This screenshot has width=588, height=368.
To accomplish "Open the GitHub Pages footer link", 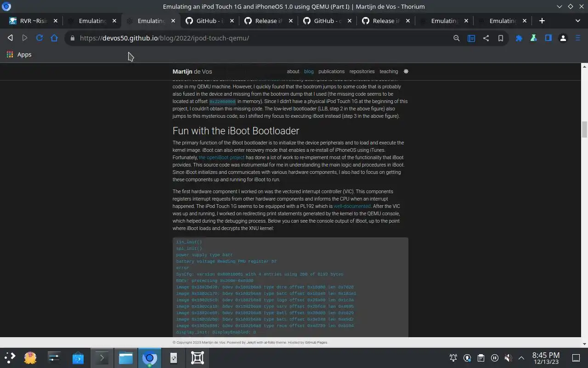I will pyautogui.click(x=316, y=342).
